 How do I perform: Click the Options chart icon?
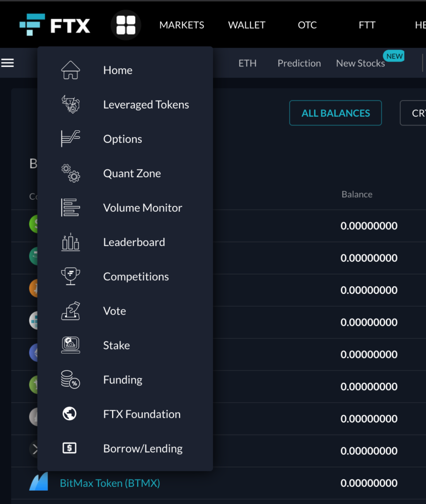70,139
